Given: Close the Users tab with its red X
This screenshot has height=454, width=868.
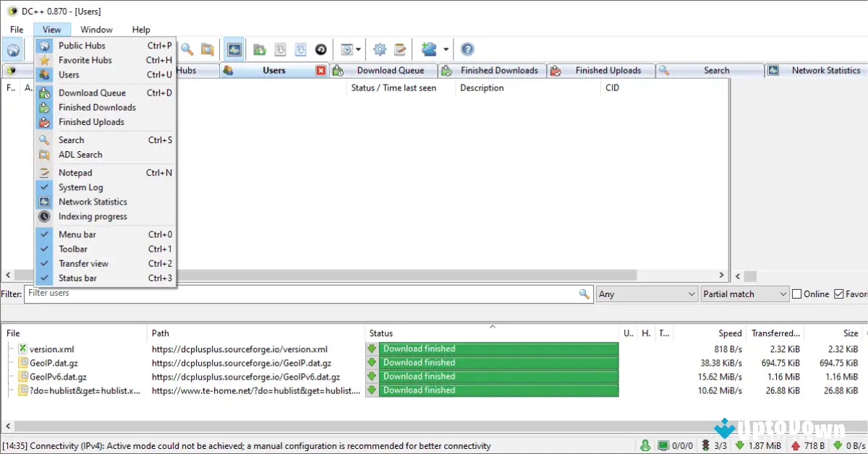Looking at the screenshot, I should (320, 70).
